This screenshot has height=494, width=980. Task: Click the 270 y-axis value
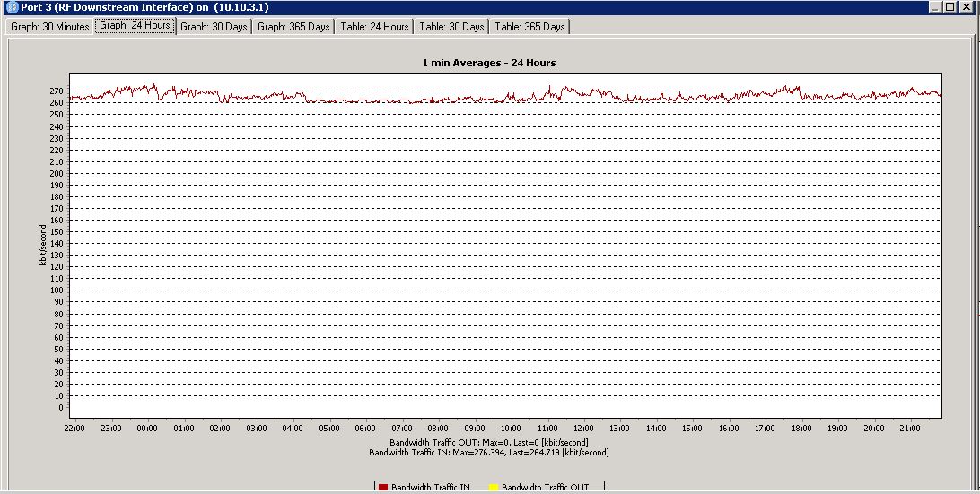[x=57, y=91]
